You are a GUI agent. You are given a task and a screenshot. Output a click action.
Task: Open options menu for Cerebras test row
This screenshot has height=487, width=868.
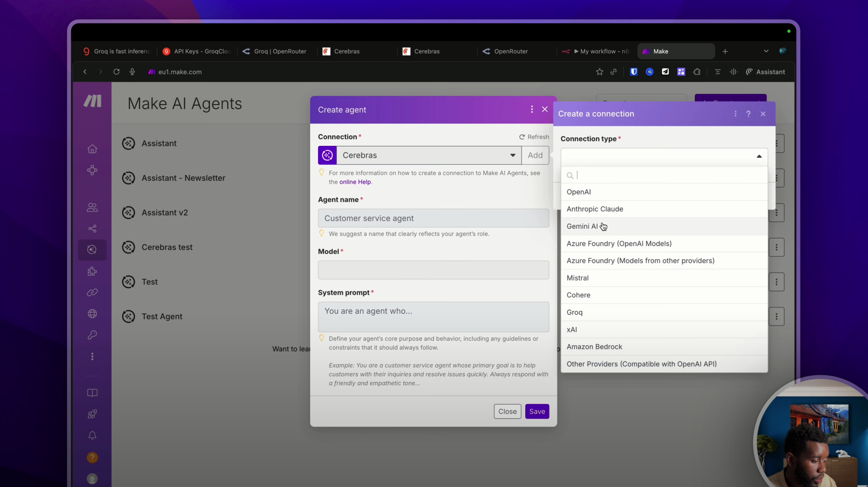[x=776, y=247]
